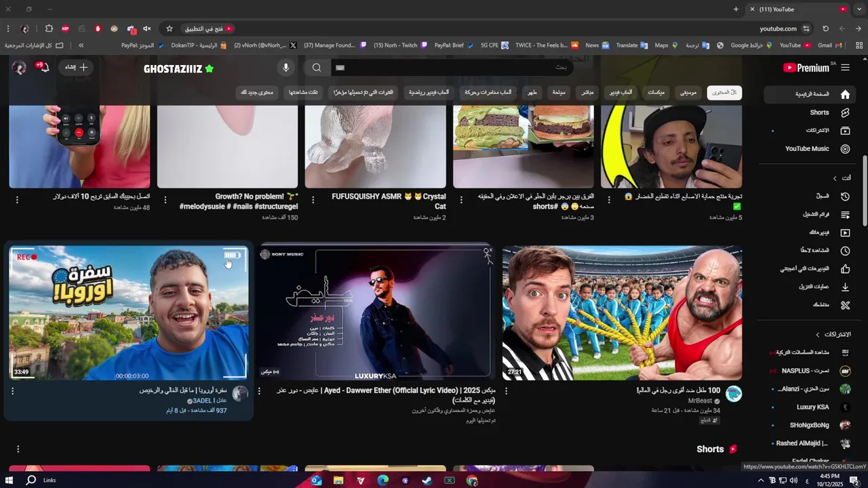Viewport: 868px width, 488px height.
Task: Open options menu for Ayed Dawwer Ether video
Action: click(x=259, y=391)
